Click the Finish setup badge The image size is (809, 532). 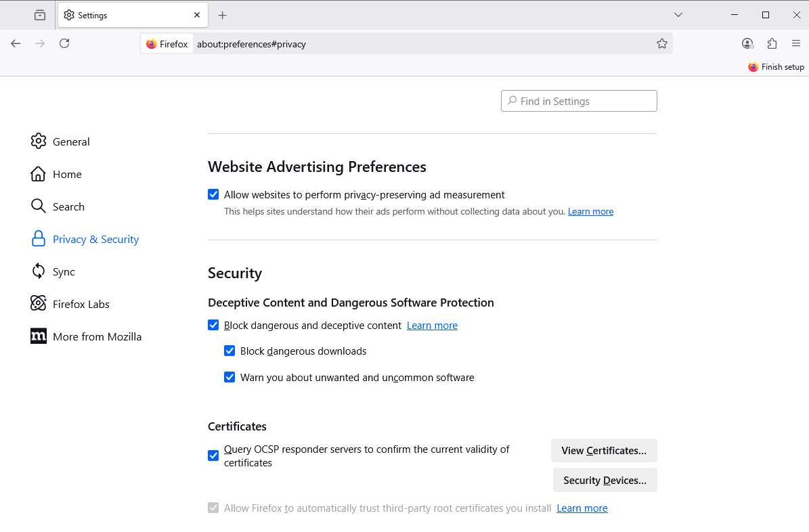(776, 66)
